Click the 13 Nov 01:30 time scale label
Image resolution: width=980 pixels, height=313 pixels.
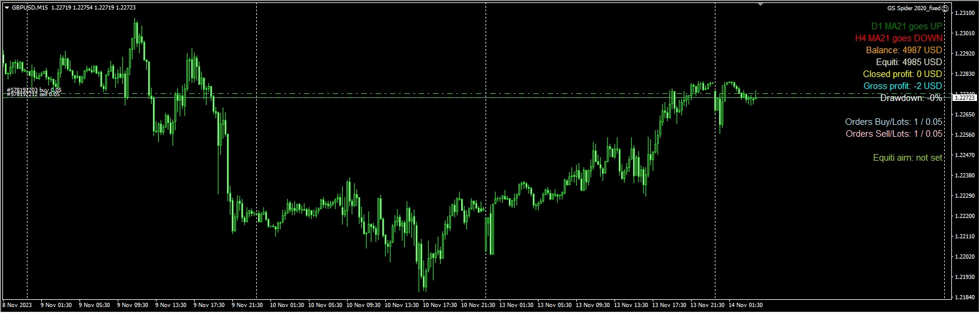[x=516, y=305]
